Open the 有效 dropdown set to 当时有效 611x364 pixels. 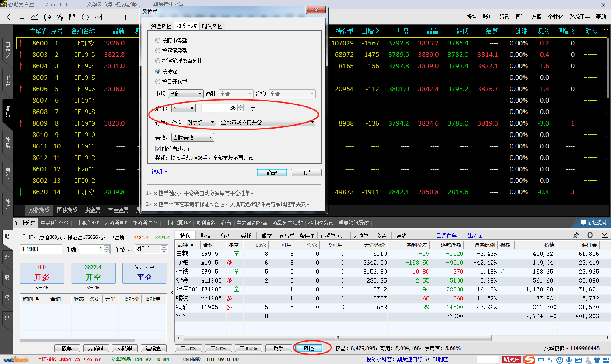(x=193, y=137)
